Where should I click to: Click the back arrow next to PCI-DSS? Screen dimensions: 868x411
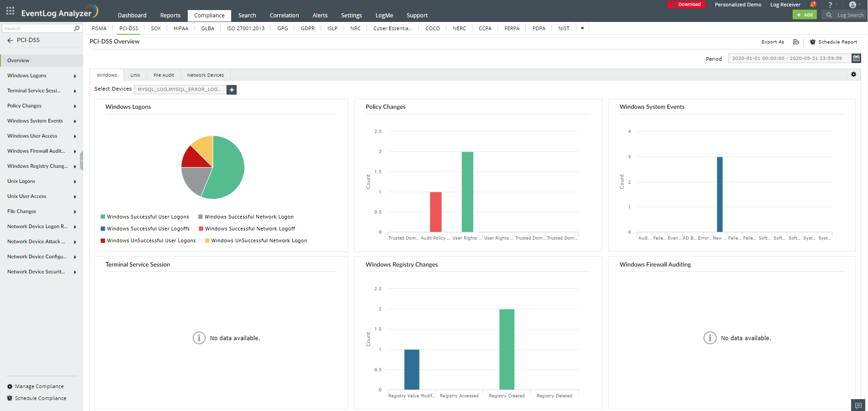(x=10, y=40)
